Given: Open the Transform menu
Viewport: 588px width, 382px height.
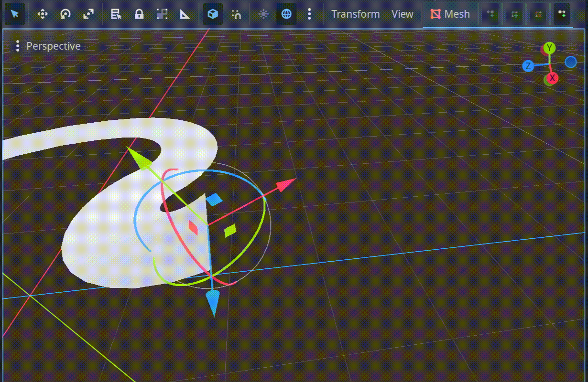Looking at the screenshot, I should tap(355, 14).
